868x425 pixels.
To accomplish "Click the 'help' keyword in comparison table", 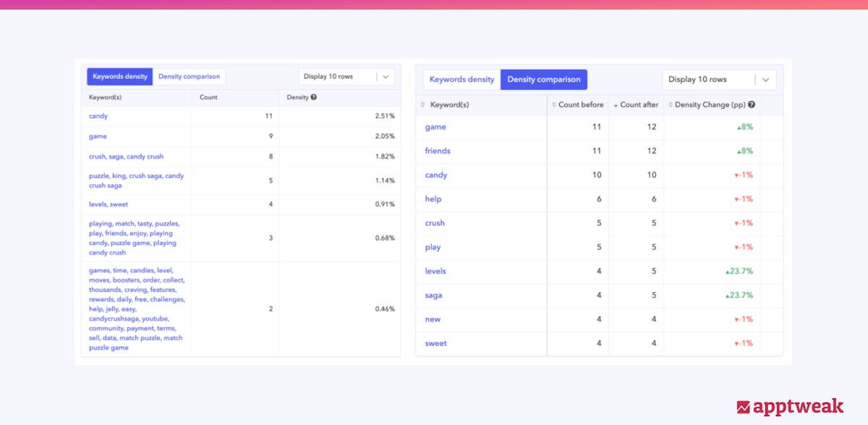I will click(433, 199).
